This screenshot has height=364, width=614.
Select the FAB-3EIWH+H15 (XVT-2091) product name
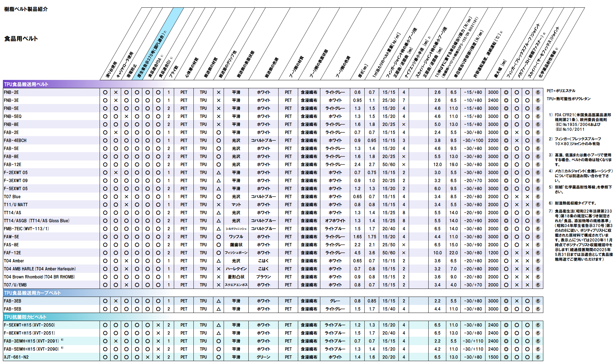click(31, 341)
